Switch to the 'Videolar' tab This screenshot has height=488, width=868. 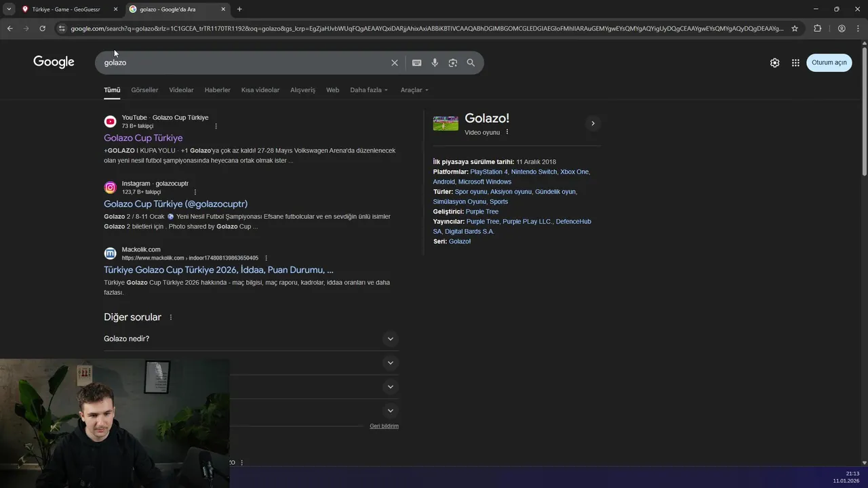coord(181,90)
